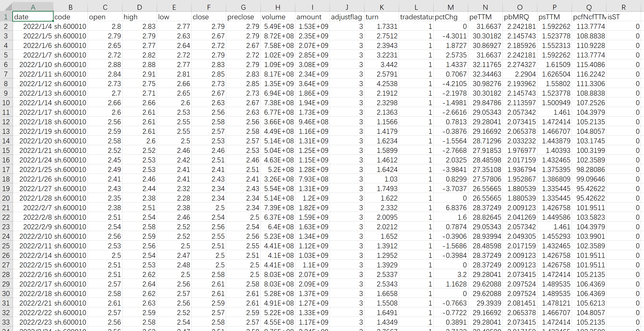Select amount cell 9.46E+08

click(x=313, y=122)
